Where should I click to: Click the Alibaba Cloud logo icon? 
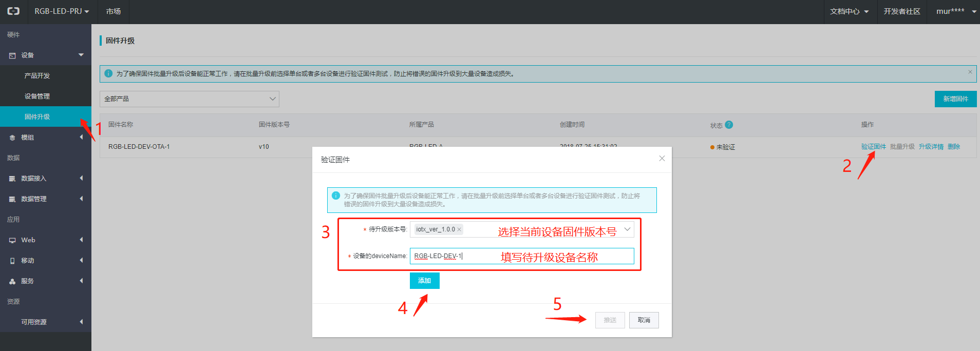[x=13, y=11]
